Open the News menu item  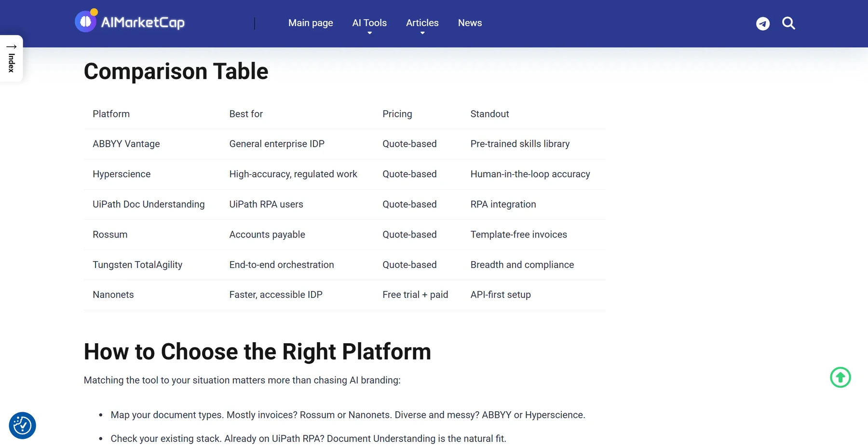470,23
